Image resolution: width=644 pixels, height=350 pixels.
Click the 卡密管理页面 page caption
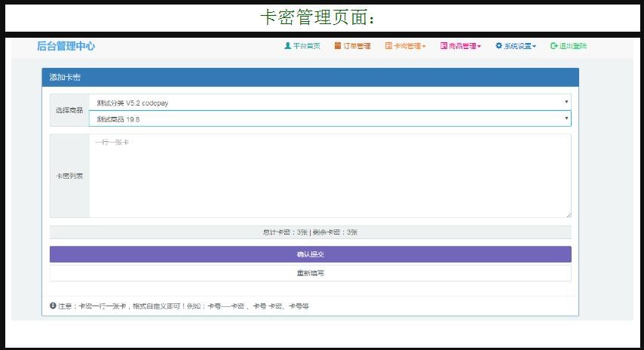tap(317, 17)
